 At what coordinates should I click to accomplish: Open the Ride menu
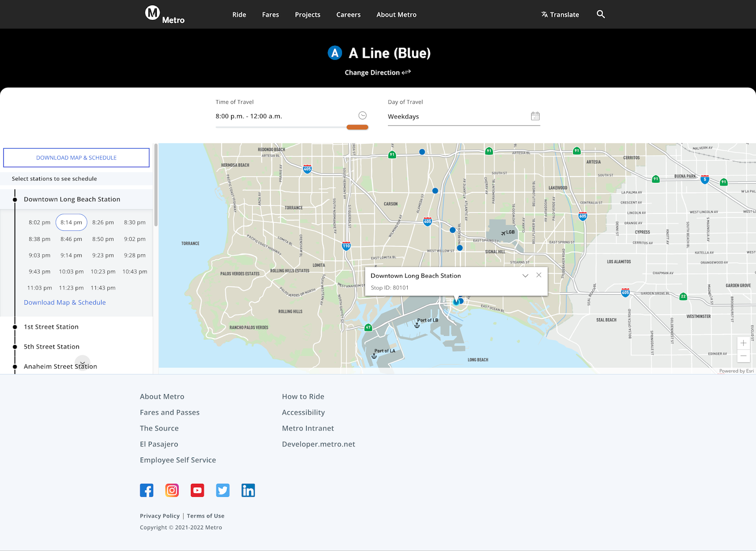pyautogui.click(x=239, y=15)
